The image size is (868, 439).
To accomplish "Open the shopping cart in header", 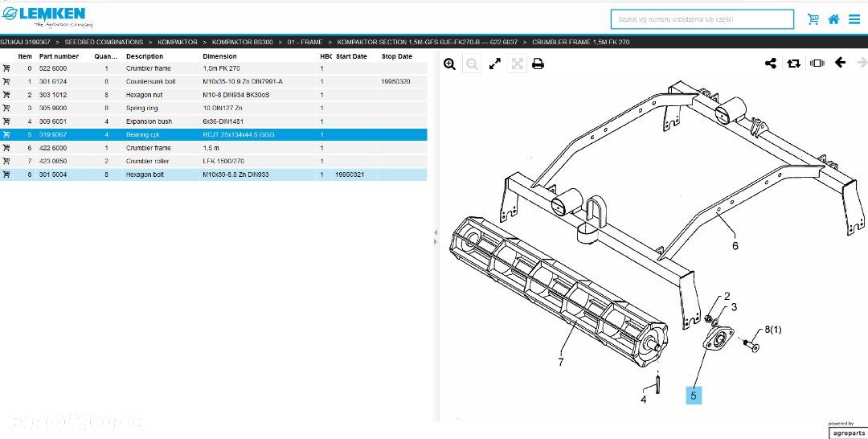I will (x=813, y=19).
